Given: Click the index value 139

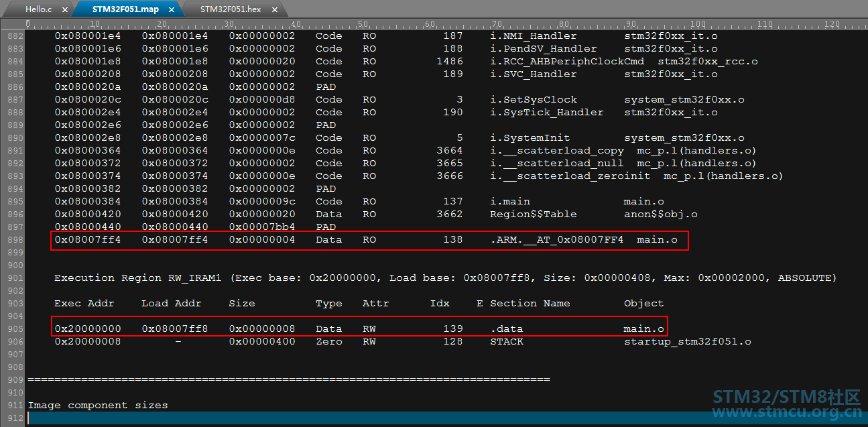Looking at the screenshot, I should click(x=453, y=329).
